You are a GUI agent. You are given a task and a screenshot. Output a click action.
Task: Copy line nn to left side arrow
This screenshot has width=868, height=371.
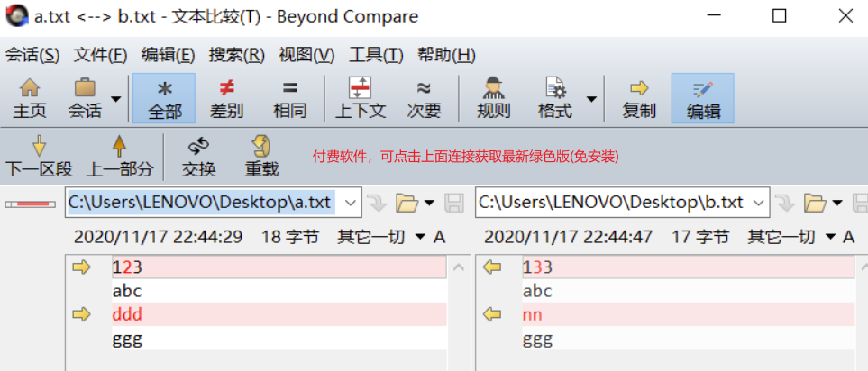click(492, 314)
